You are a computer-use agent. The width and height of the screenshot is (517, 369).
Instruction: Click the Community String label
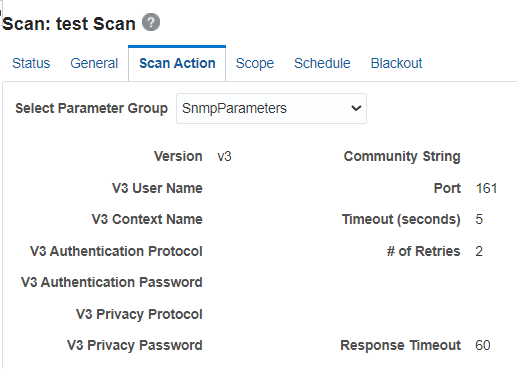pyautogui.click(x=402, y=156)
